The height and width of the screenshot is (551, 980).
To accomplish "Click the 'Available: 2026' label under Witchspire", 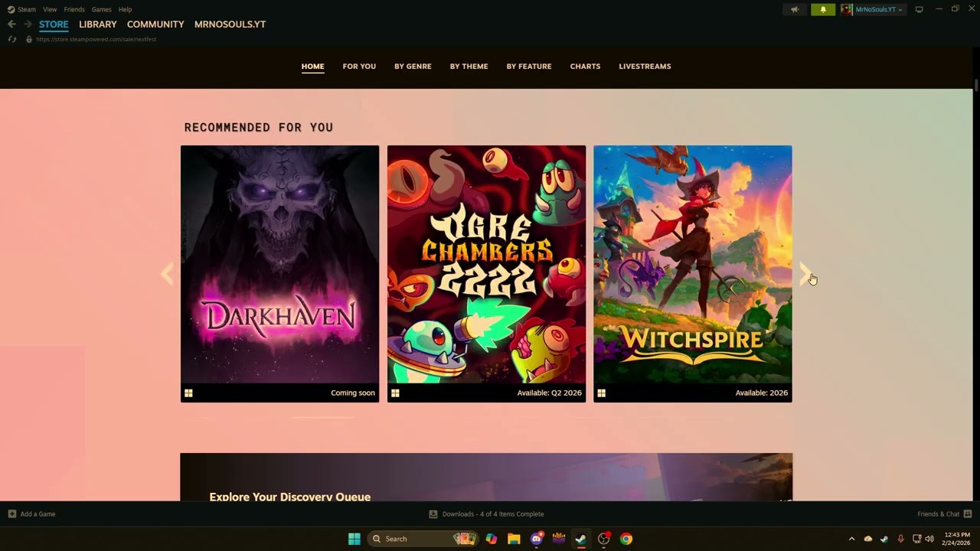I will point(762,393).
